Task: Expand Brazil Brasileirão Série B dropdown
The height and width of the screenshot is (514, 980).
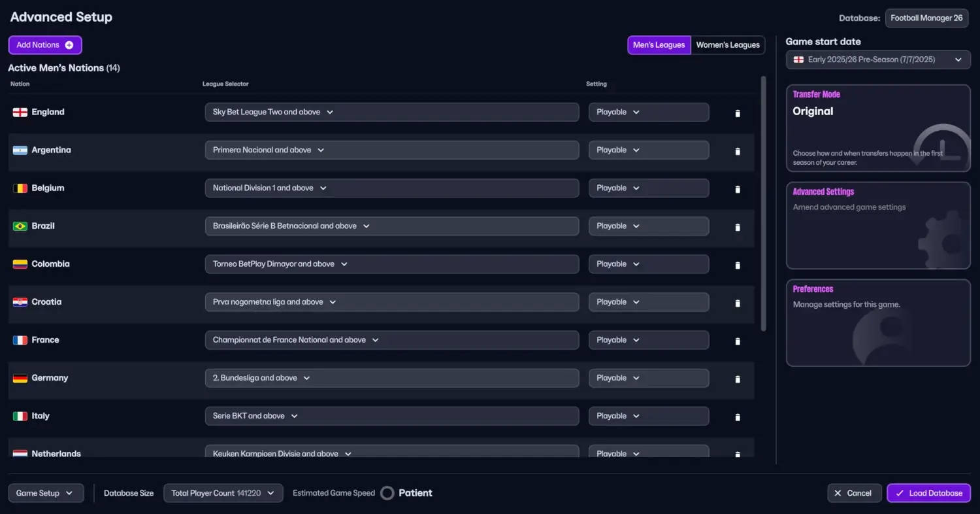Action: click(x=392, y=226)
